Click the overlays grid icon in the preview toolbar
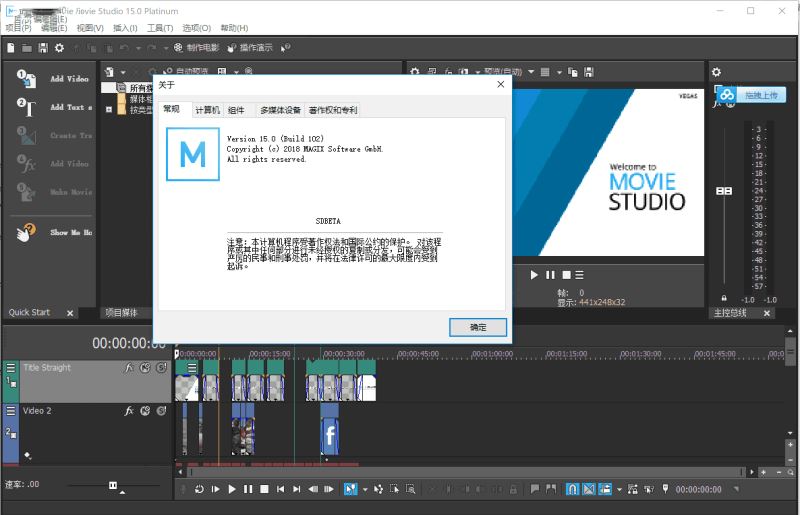 coord(545,72)
